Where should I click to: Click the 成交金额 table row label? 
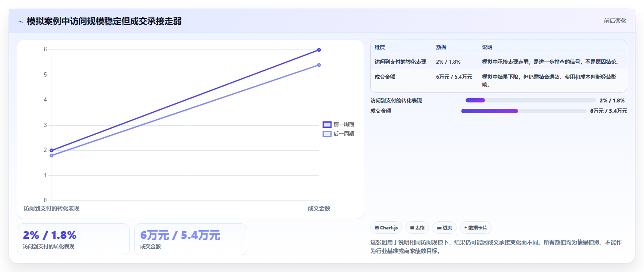coord(385,77)
